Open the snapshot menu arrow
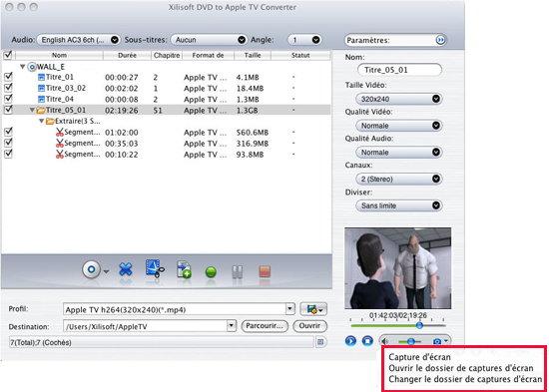 point(446,341)
